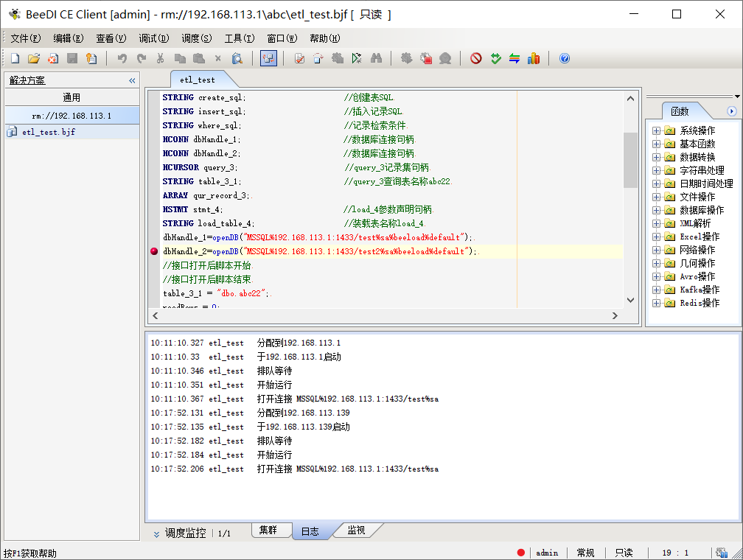Click the gear compile icon left of run
743x560 pixels.
(338, 58)
